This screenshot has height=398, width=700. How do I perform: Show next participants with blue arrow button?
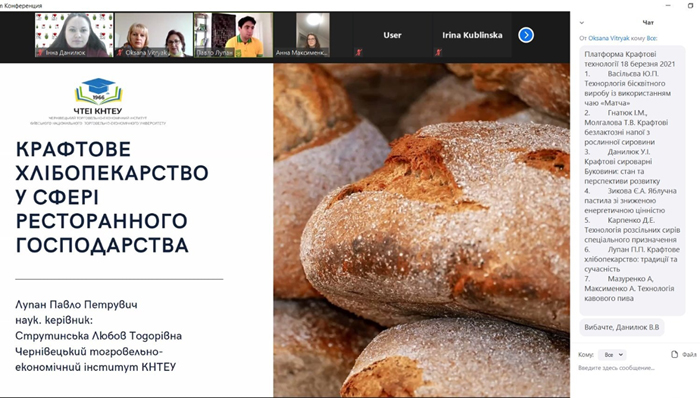coord(526,35)
